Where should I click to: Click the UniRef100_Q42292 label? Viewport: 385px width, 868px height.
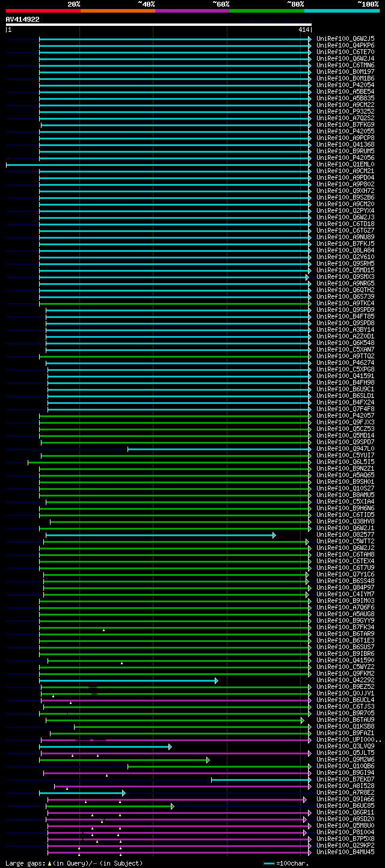pyautogui.click(x=345, y=680)
